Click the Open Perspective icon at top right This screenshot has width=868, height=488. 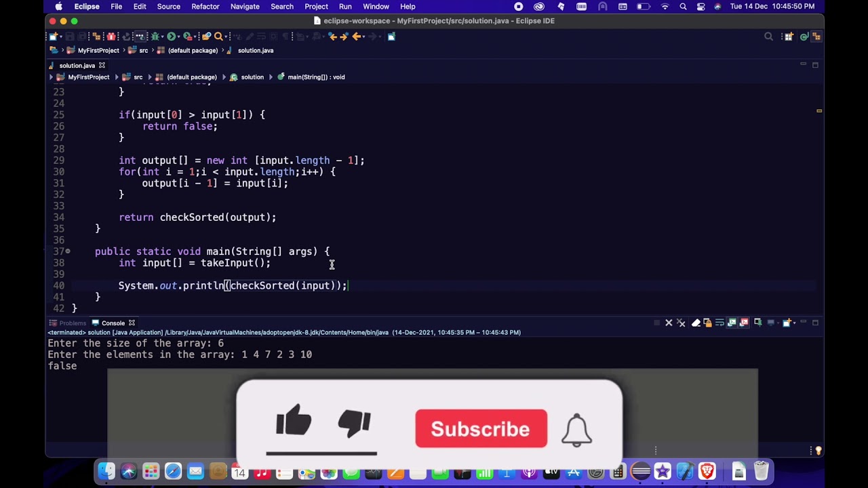tap(789, 37)
